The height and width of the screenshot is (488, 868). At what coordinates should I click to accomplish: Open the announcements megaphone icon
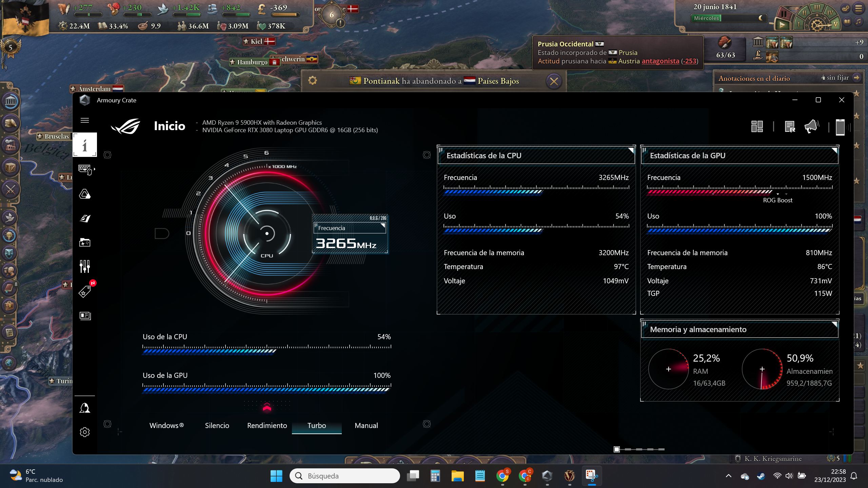coord(811,127)
